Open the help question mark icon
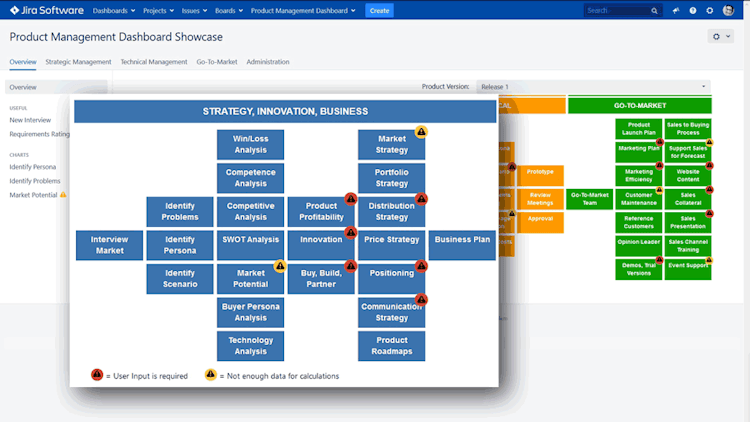Viewport: 750px width, 422px height. (x=693, y=11)
